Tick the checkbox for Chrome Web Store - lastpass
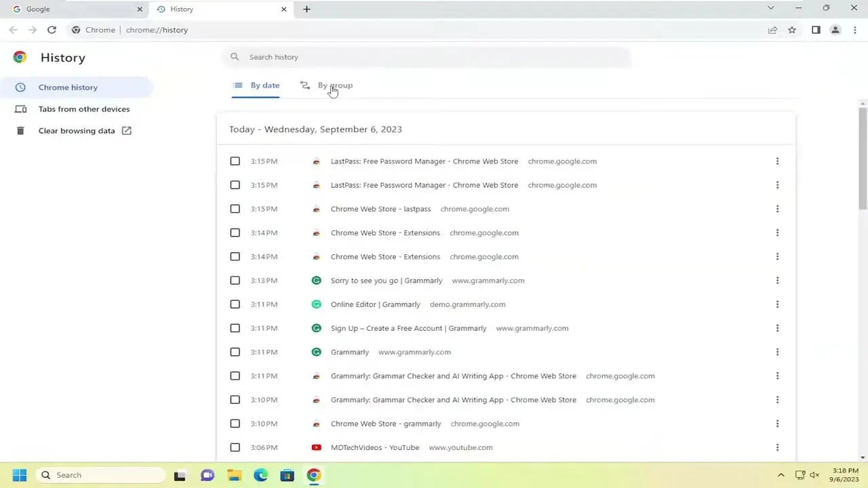 (x=235, y=209)
